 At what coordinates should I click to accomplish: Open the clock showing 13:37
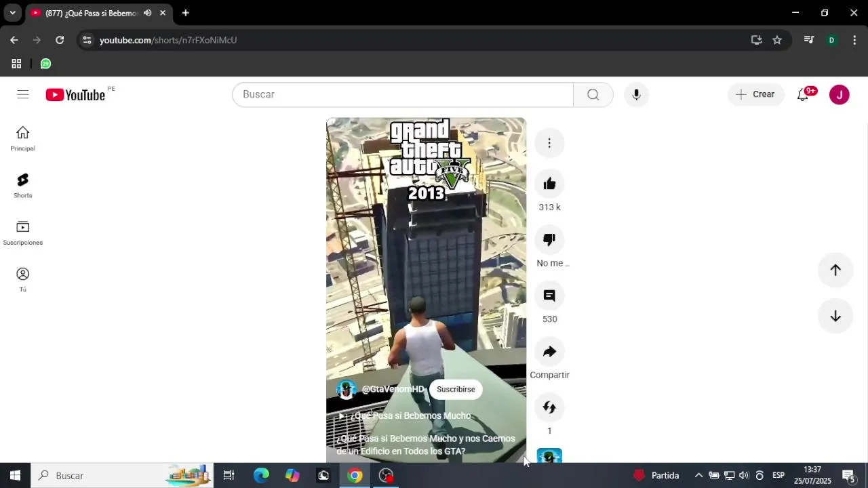coord(812,476)
